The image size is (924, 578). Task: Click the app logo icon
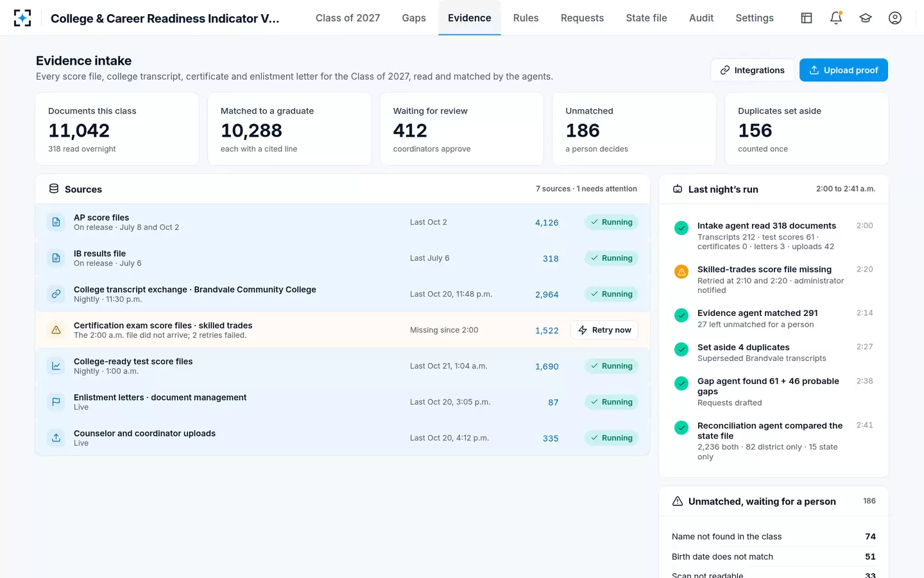click(x=22, y=18)
